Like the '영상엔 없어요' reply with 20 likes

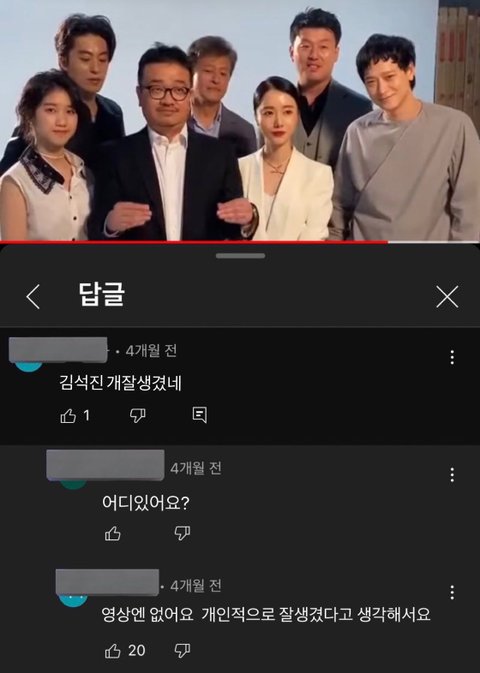[x=112, y=651]
